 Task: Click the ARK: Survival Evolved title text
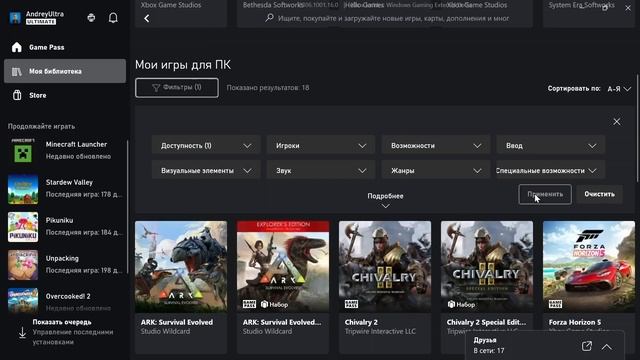pos(177,322)
